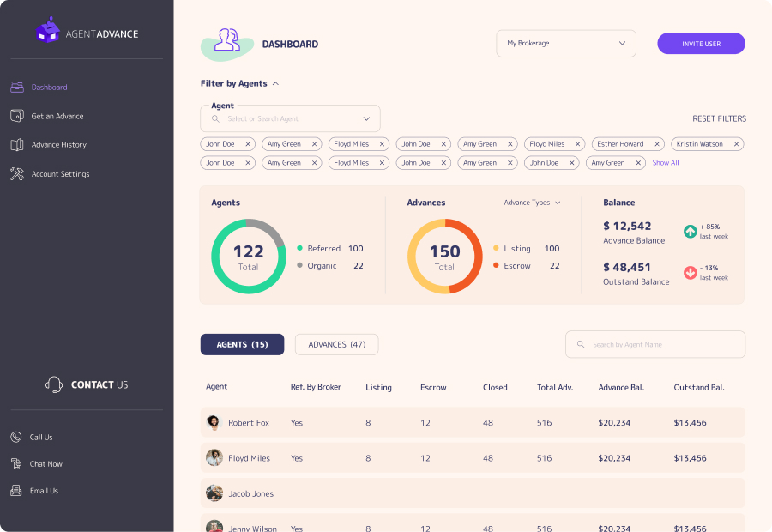Screen dimensions: 772x532
Task: Click the Agents donut chart showing 122
Action: coord(249,257)
